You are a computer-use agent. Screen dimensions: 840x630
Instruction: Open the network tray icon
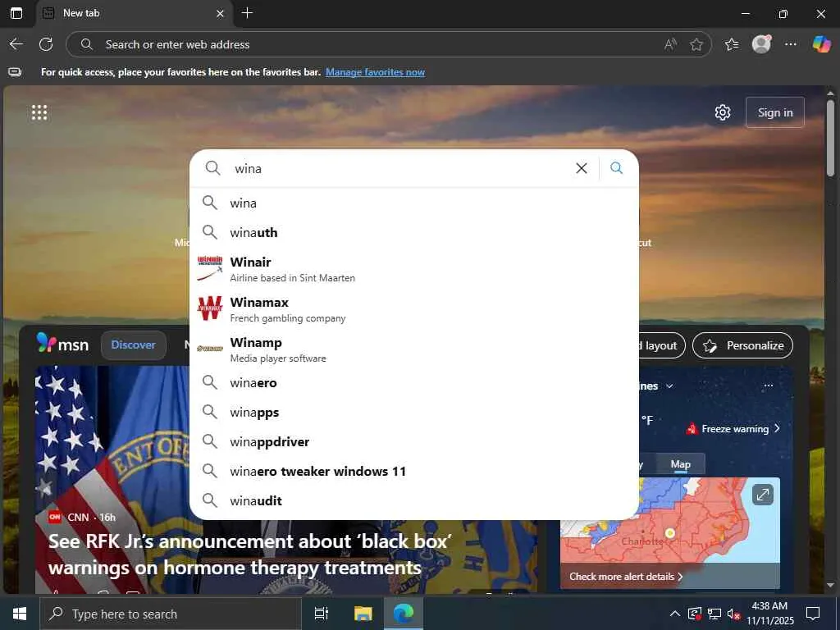coord(714,614)
